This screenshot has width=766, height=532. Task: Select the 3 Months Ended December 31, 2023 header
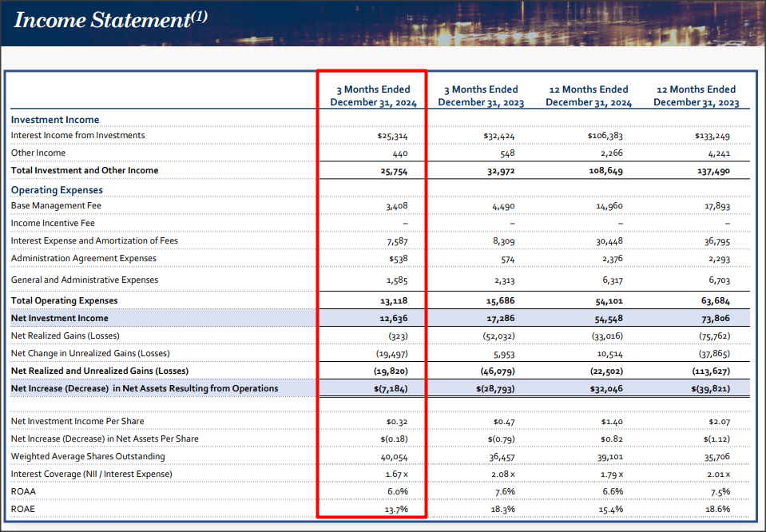(x=481, y=96)
